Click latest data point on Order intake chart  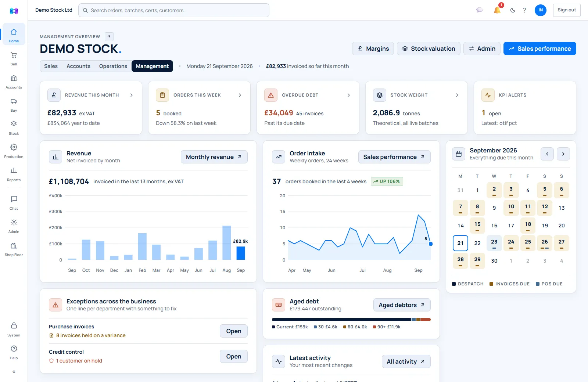(431, 244)
